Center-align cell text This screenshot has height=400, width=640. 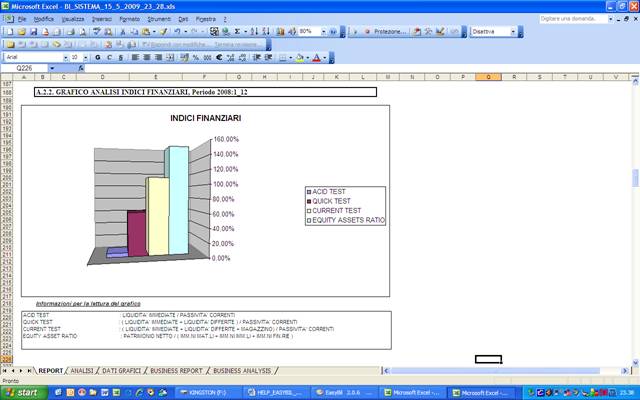point(147,58)
